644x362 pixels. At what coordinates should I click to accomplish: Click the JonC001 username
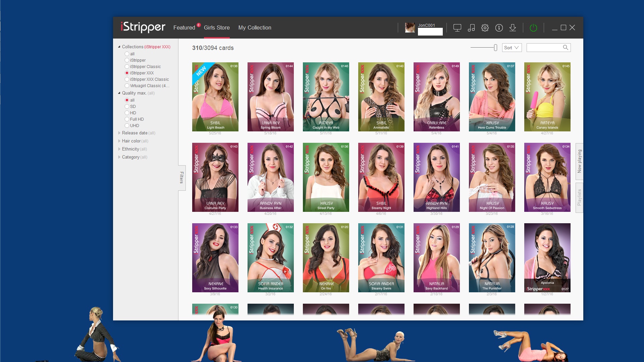(426, 25)
